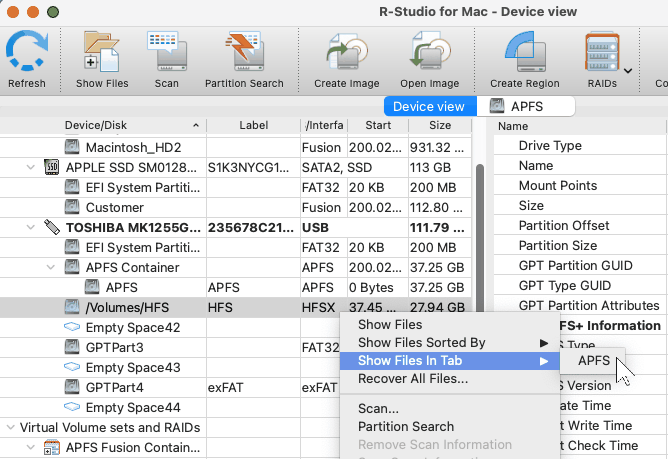Launch Partition Search toolbar tool
This screenshot has height=459, width=668.
click(x=244, y=59)
